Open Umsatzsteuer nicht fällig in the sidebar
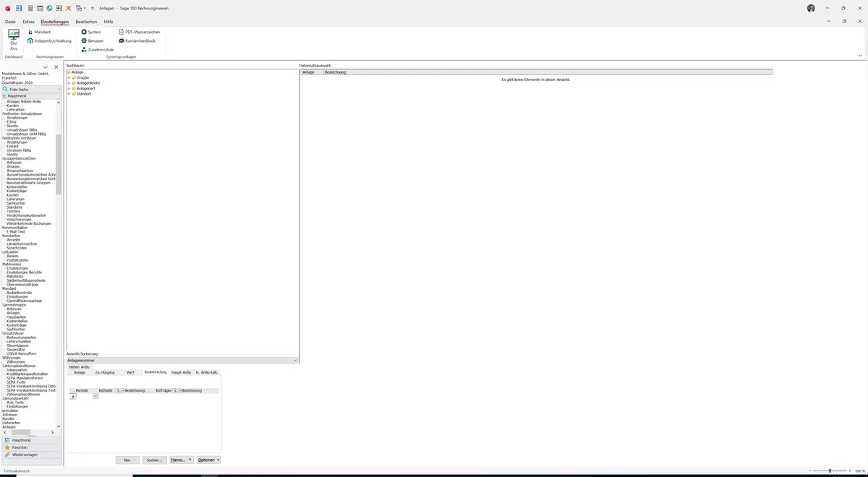The width and height of the screenshot is (868, 477). [26, 134]
